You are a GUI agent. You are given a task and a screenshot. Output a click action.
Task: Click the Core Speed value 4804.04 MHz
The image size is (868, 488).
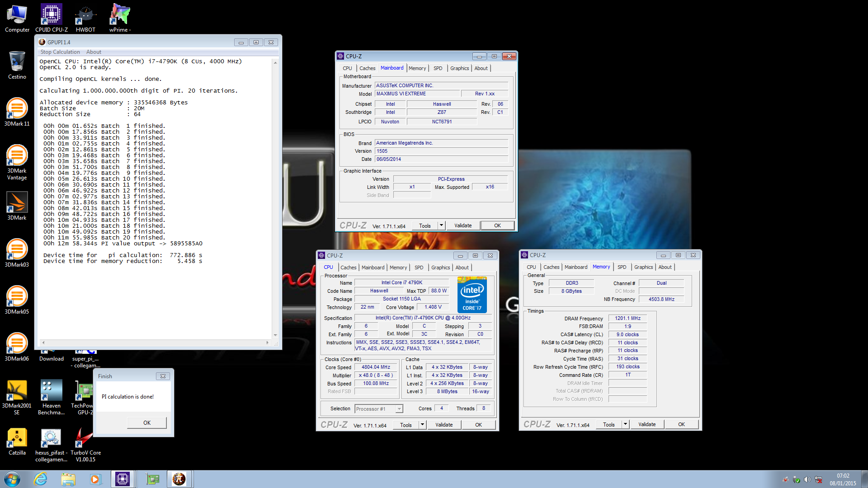pyautogui.click(x=376, y=367)
